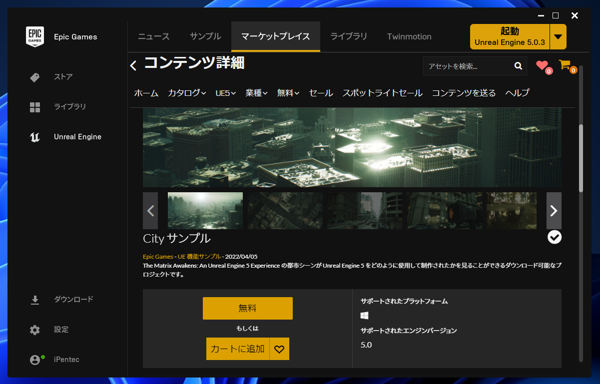The image size is (600, 384).
Task: Open the ストア tag icon in sidebar
Action: 35,77
